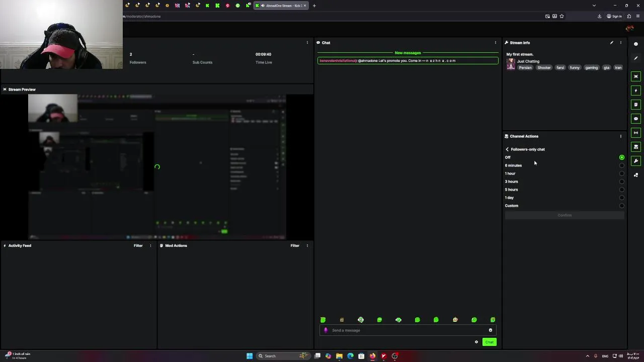Screen dimensions: 644x362
Task: Toggle the chat bubble sidebar icon
Action: click(x=636, y=119)
